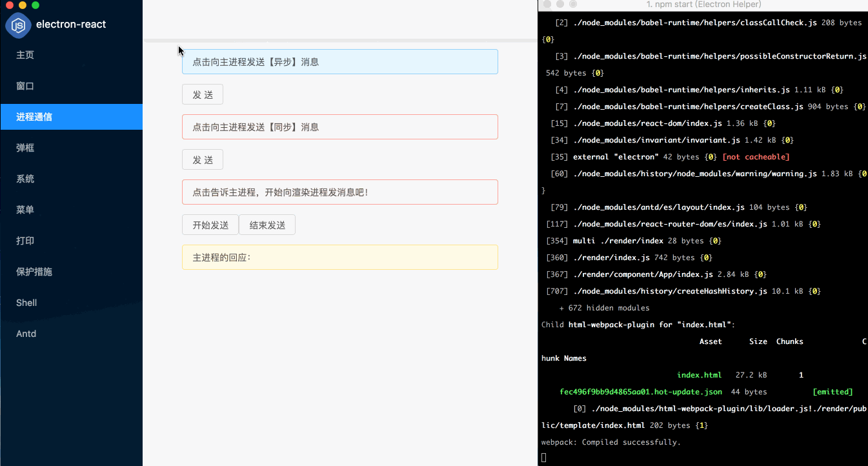Click the Child html-webpack-plugin line in terminal
Image resolution: width=868 pixels, height=466 pixels.
coord(638,325)
